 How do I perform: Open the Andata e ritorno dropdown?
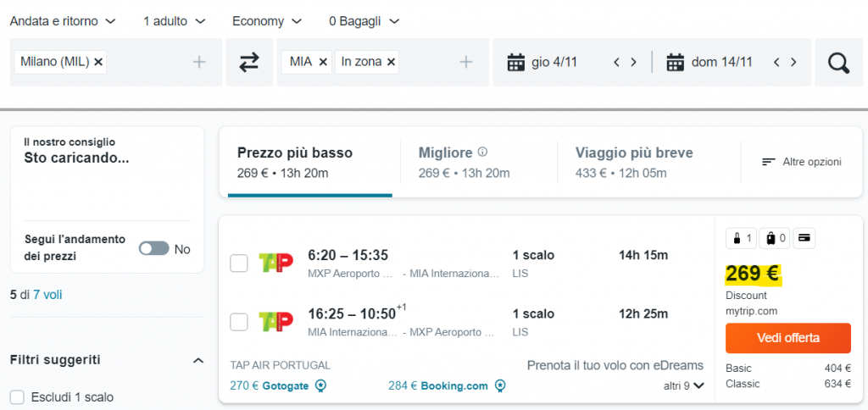tap(64, 20)
